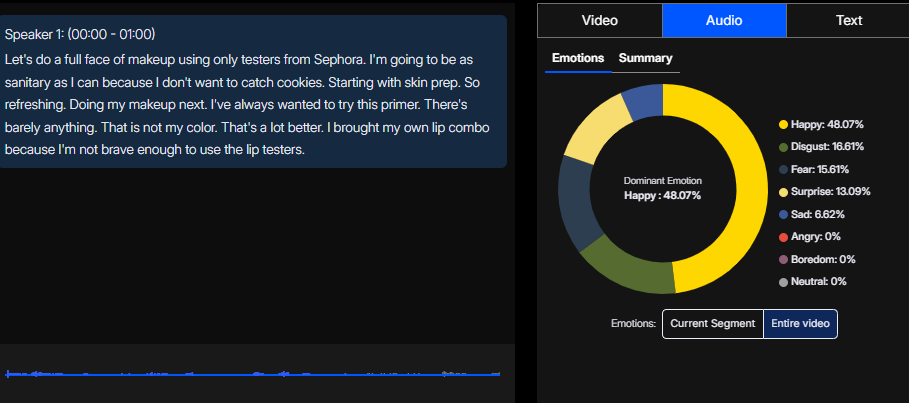Select the Current Segment emotions option

click(x=712, y=324)
